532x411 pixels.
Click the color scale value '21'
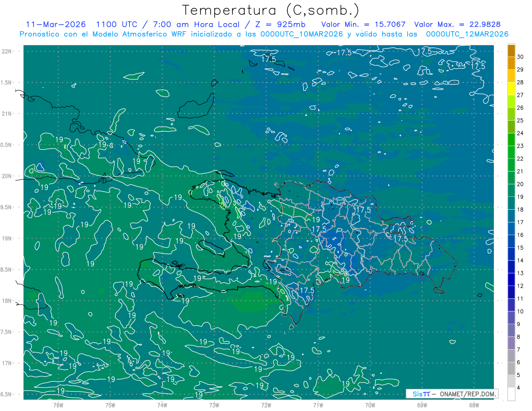[520, 171]
